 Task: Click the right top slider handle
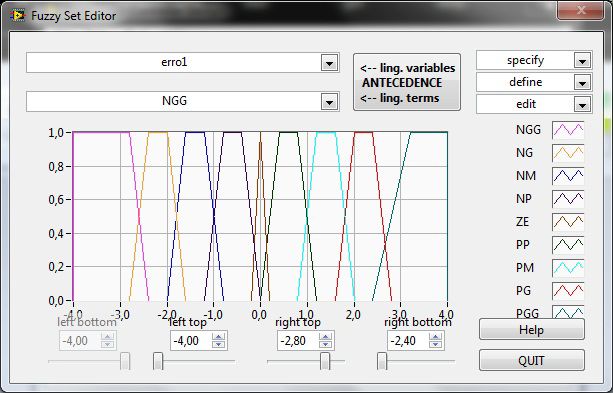click(325, 361)
